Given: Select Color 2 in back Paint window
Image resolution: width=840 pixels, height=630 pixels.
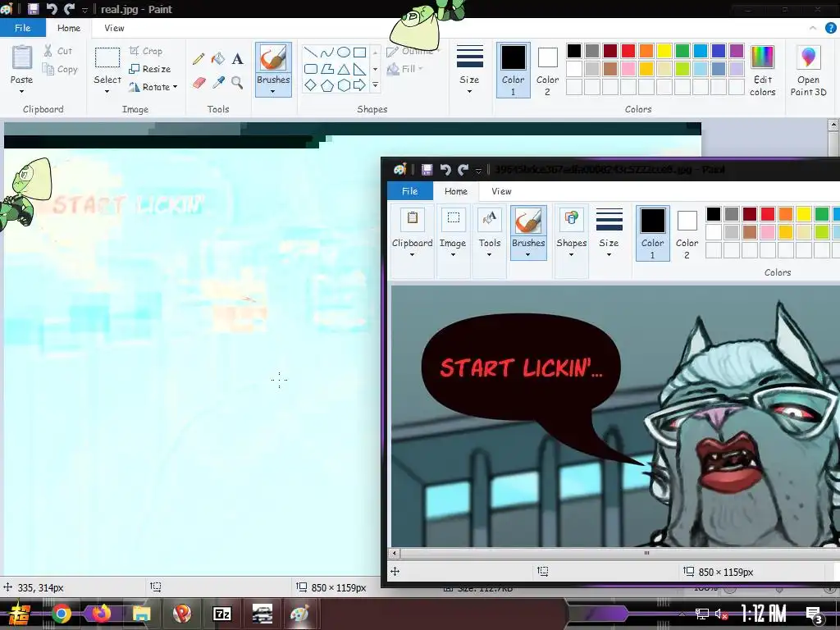Looking at the screenshot, I should tap(547, 70).
